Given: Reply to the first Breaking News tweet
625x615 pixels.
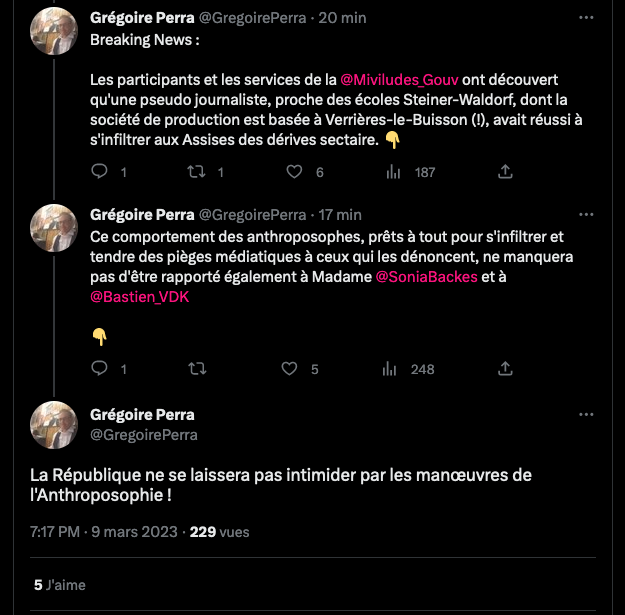Looking at the screenshot, I should (99, 172).
